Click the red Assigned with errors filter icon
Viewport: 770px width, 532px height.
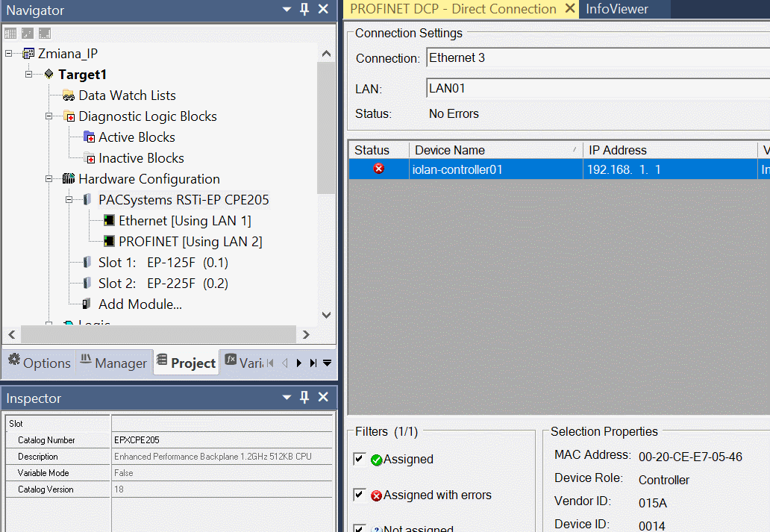[x=377, y=495]
